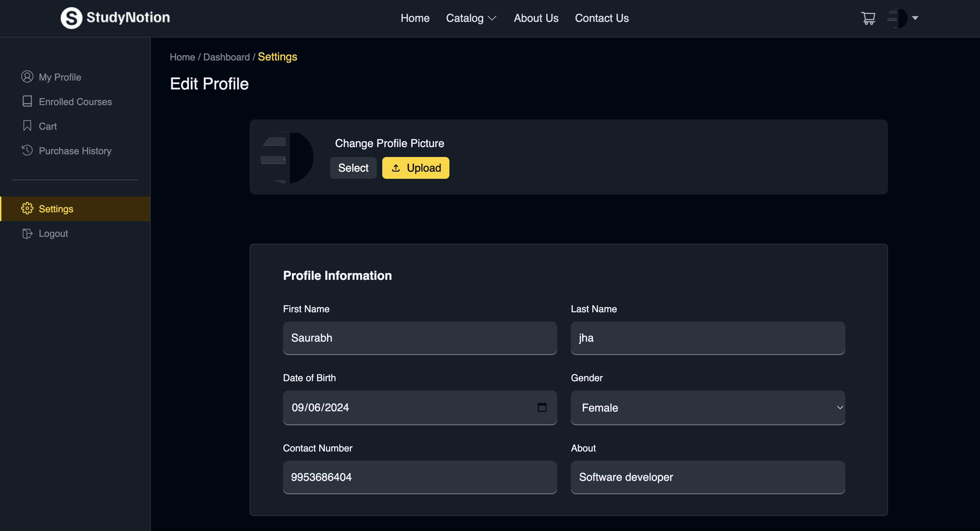Click the My Profile user icon

(x=27, y=77)
